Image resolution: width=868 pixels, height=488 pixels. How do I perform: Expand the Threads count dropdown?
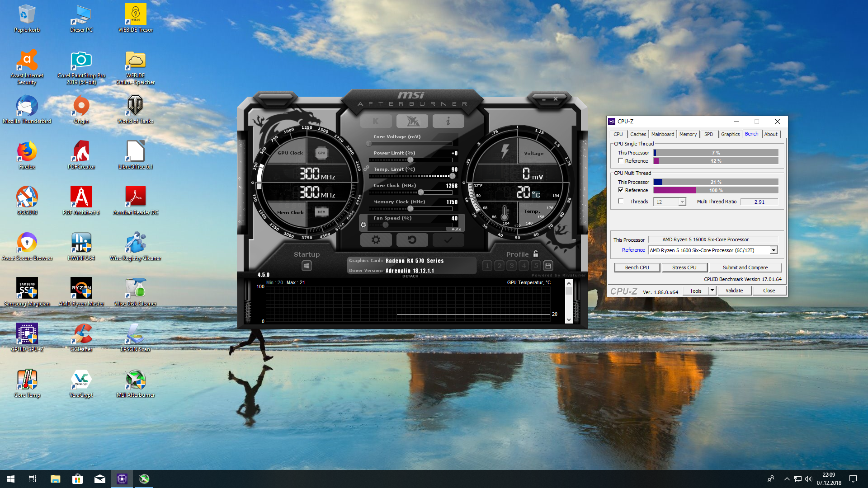tap(682, 202)
